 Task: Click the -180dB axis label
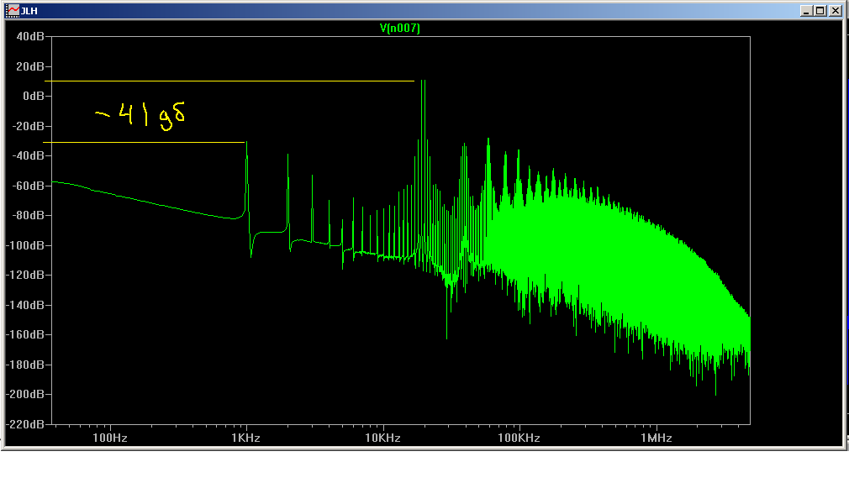click(25, 365)
